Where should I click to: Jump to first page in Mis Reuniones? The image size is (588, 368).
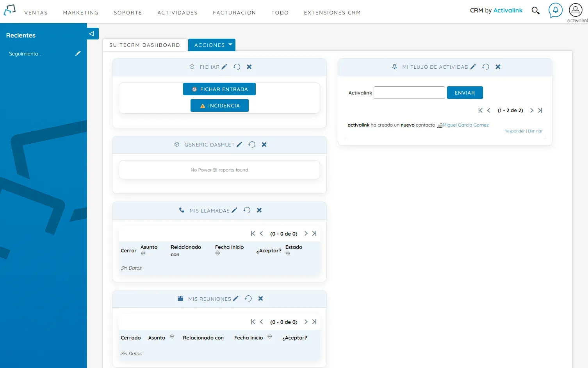(x=253, y=322)
